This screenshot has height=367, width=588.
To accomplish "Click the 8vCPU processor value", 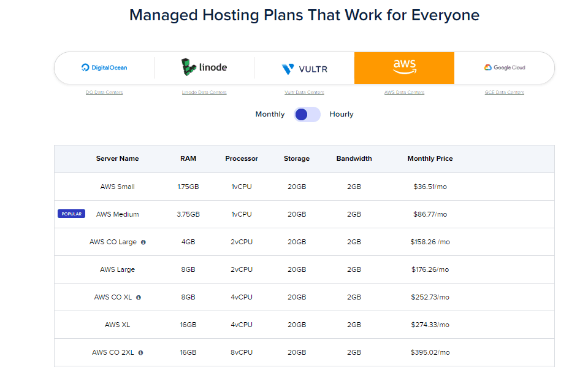I will point(242,352).
